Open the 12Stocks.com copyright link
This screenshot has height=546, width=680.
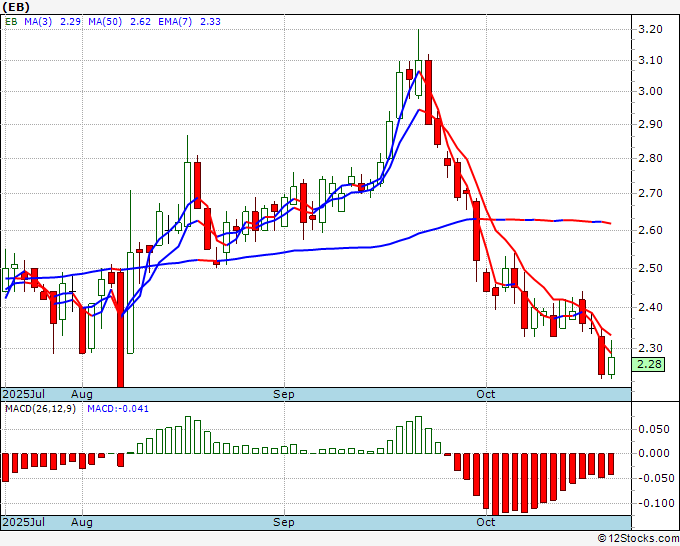tap(638, 539)
